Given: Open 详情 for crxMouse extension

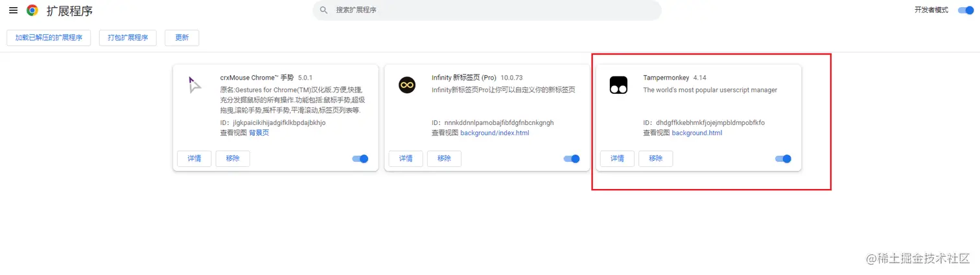Looking at the screenshot, I should pyautogui.click(x=194, y=159).
